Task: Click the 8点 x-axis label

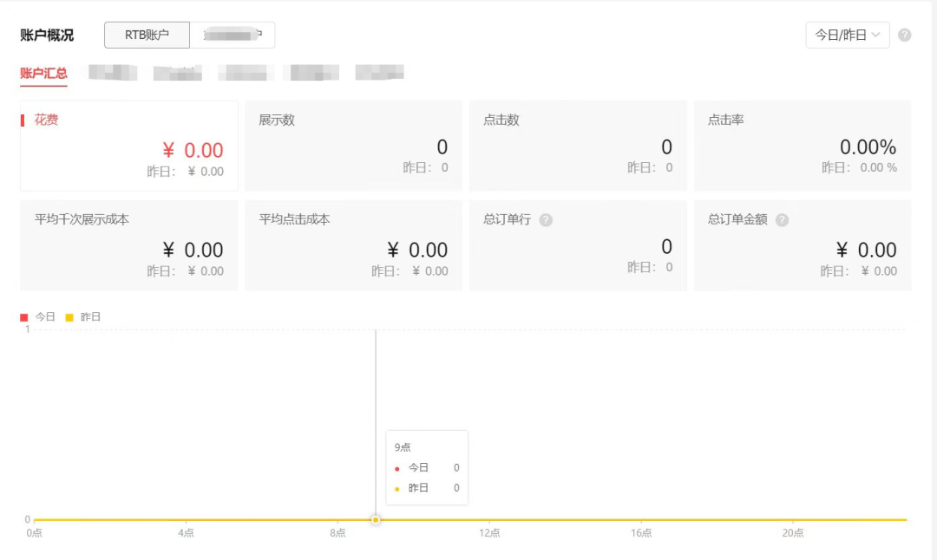Action: pos(337,532)
